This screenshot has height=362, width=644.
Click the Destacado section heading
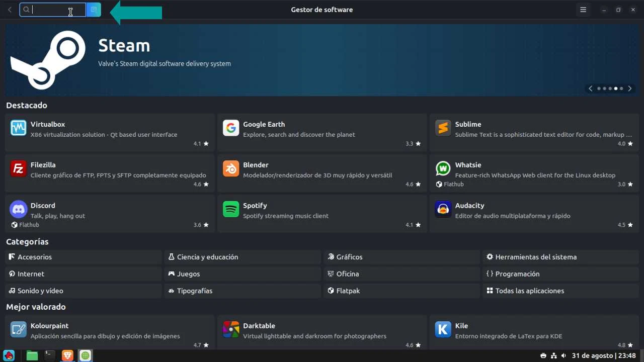tap(27, 105)
